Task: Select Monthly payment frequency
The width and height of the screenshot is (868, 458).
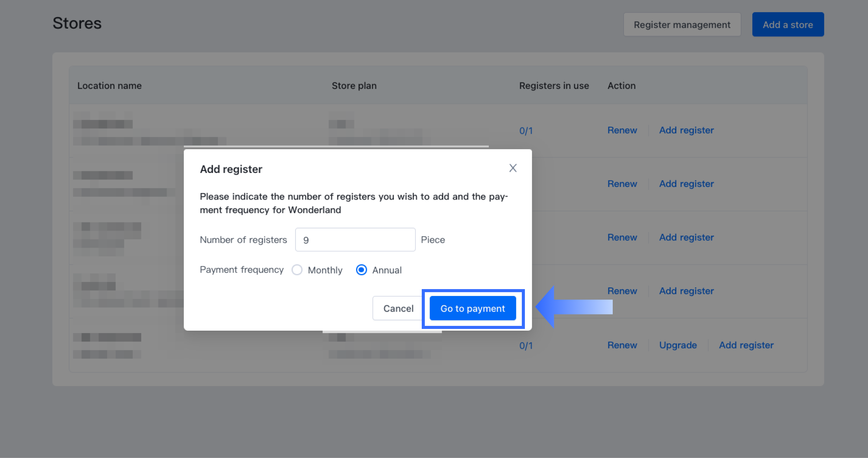Action: pos(297,270)
